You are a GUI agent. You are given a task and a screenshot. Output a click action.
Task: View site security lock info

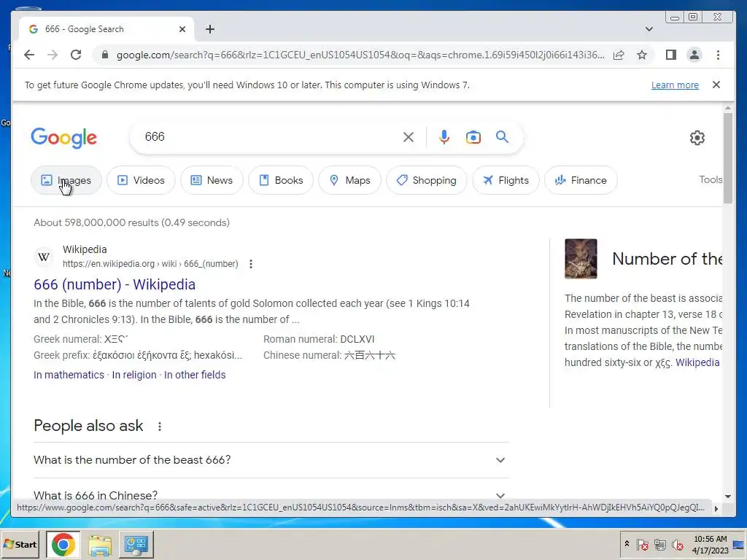point(105,55)
